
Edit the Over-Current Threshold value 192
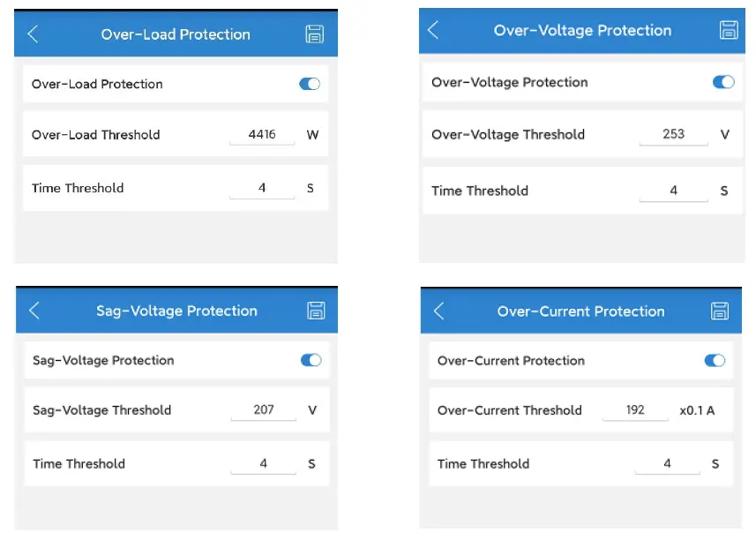(635, 410)
